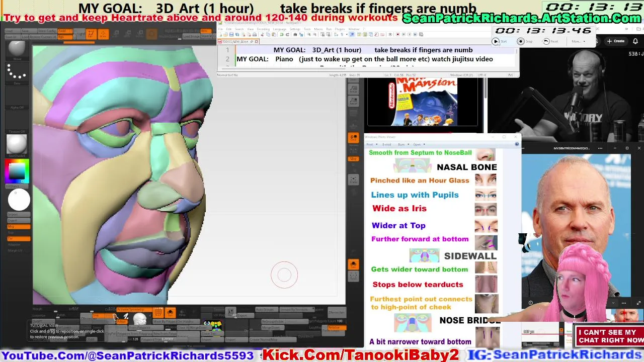Toggle Rgb in ZBrush top shelf
This screenshot has width=644, height=362.
tap(65, 37)
